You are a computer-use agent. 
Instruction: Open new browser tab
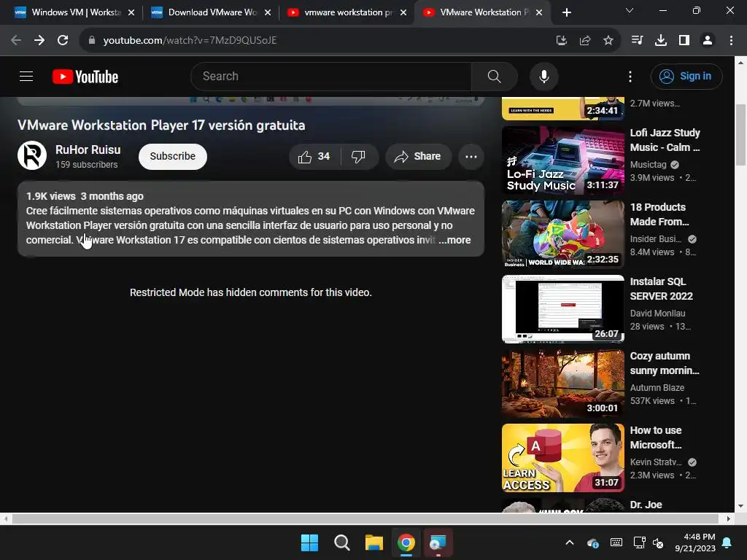click(566, 12)
